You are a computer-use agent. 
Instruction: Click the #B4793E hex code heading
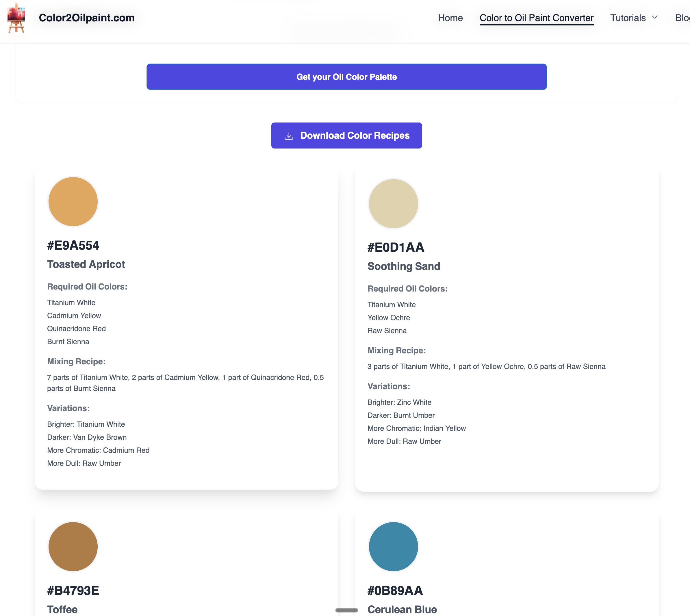[x=73, y=591]
